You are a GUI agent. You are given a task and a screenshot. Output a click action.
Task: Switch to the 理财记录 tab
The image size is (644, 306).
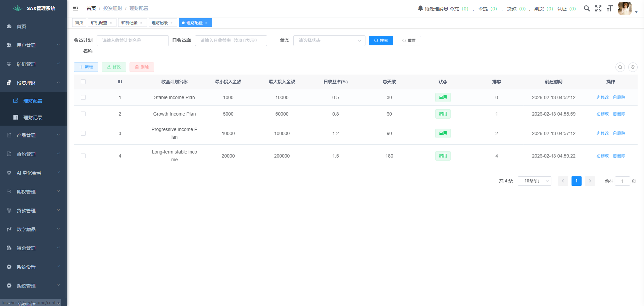160,23
